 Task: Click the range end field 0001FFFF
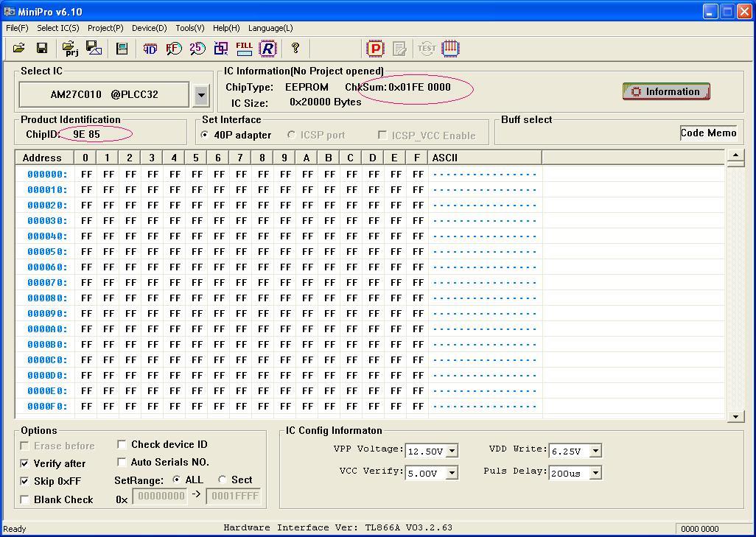[234, 496]
